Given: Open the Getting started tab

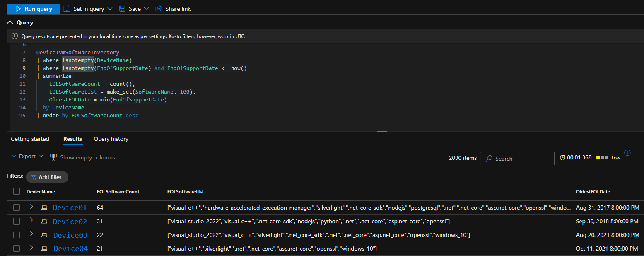Looking at the screenshot, I should coord(30,139).
